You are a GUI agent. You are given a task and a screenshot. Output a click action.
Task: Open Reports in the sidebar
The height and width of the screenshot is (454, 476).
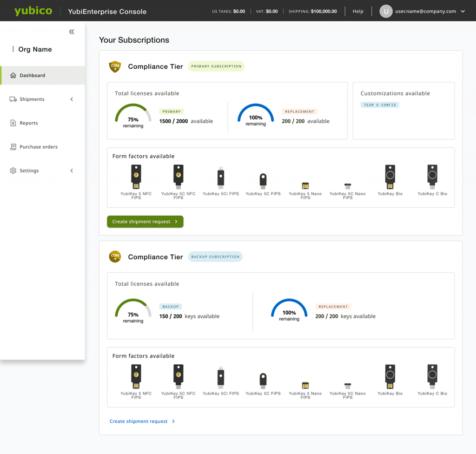(29, 123)
